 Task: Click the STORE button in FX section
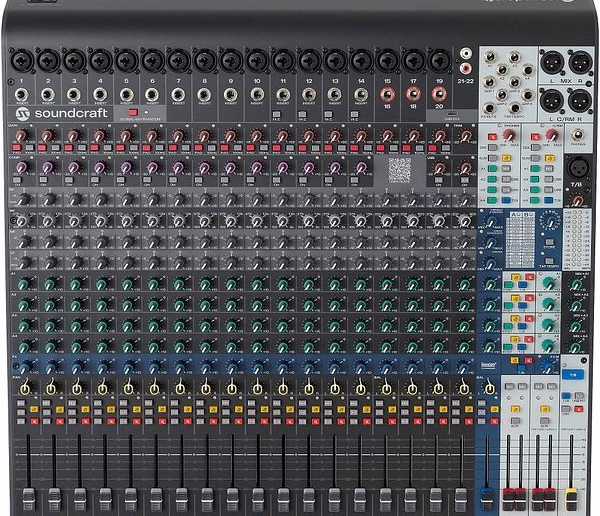pyautogui.click(x=549, y=242)
